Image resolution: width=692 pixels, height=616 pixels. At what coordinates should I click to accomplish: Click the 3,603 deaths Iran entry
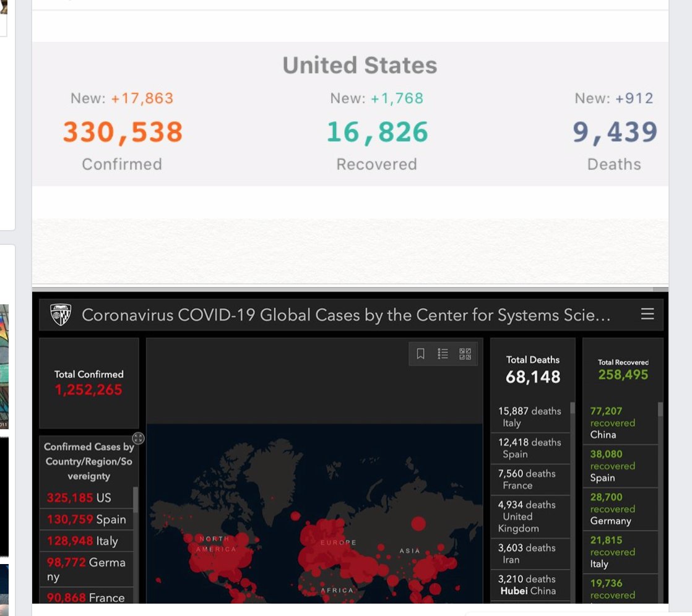(530, 554)
